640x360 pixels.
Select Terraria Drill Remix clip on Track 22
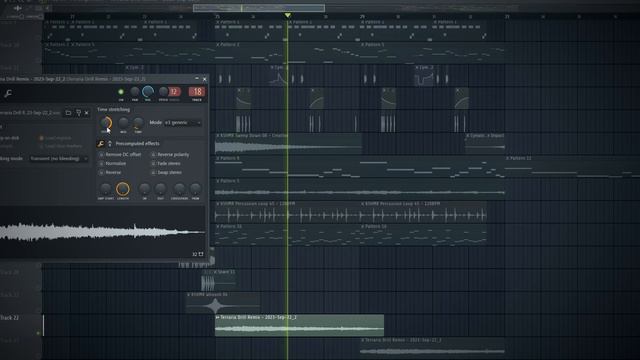[x=299, y=325]
